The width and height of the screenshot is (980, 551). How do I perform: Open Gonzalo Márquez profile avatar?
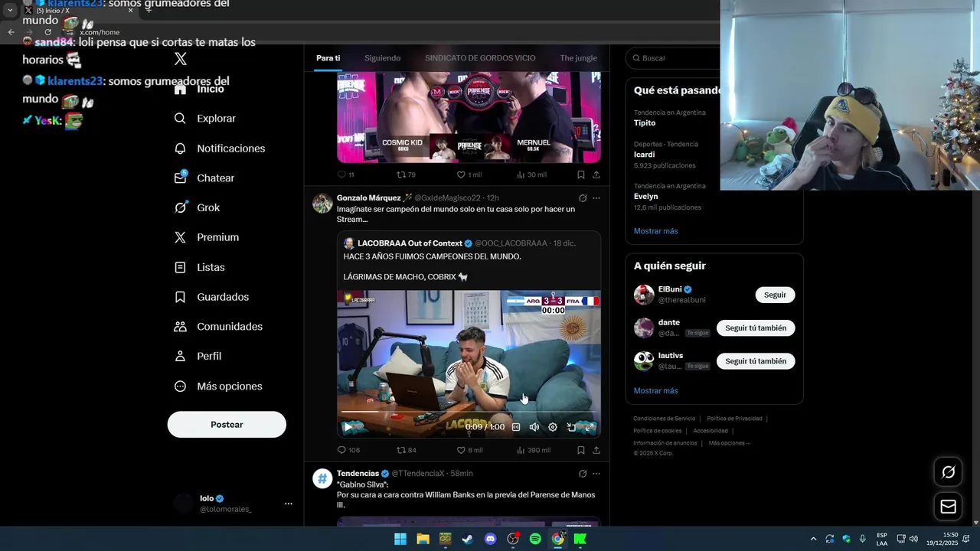322,203
